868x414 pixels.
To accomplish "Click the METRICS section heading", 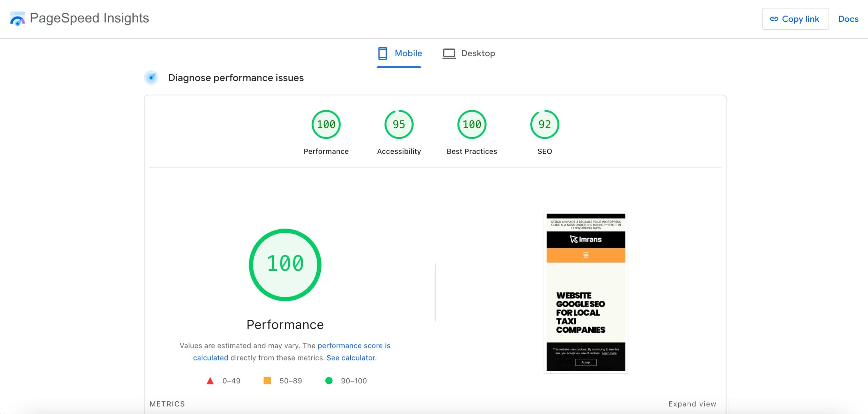I will coord(167,404).
